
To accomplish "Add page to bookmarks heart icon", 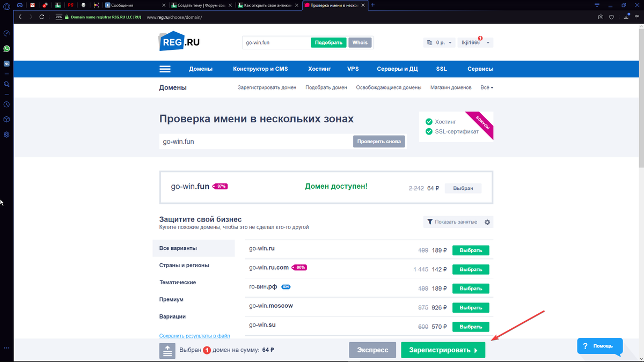I will [x=611, y=17].
